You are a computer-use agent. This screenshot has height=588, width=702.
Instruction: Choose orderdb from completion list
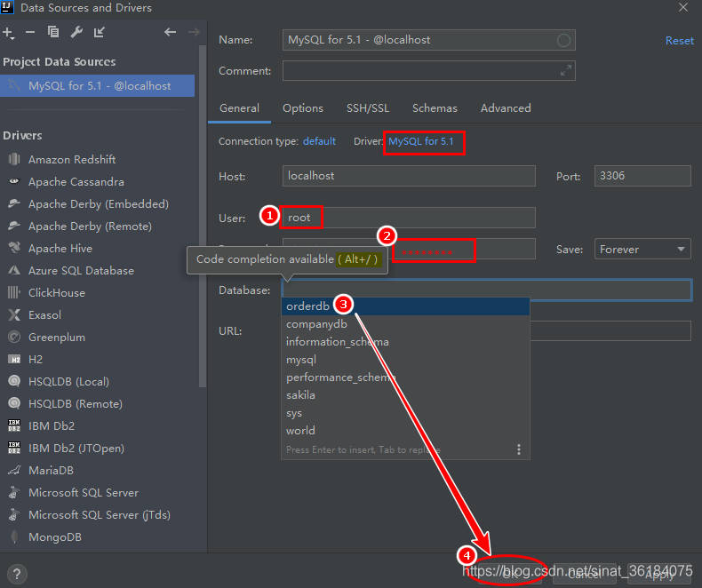click(x=405, y=306)
